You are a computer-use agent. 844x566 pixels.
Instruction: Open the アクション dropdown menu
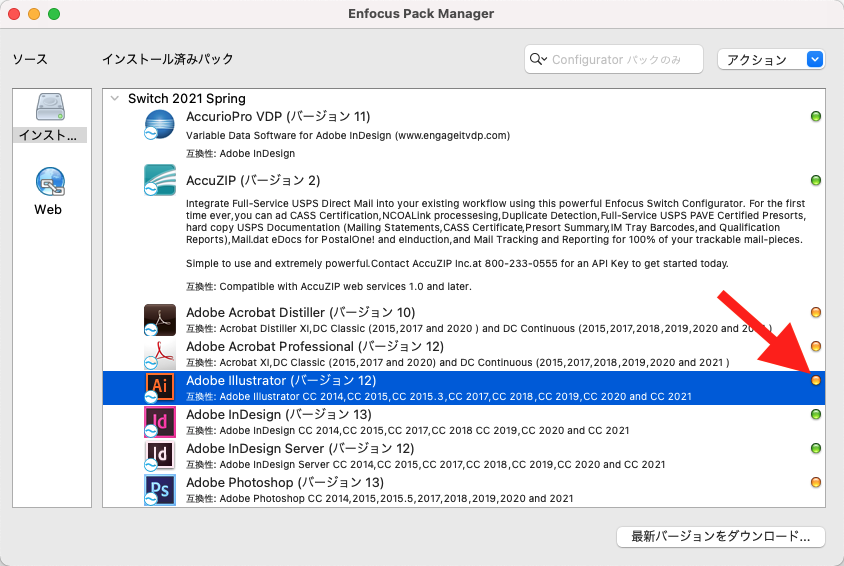tap(770, 59)
